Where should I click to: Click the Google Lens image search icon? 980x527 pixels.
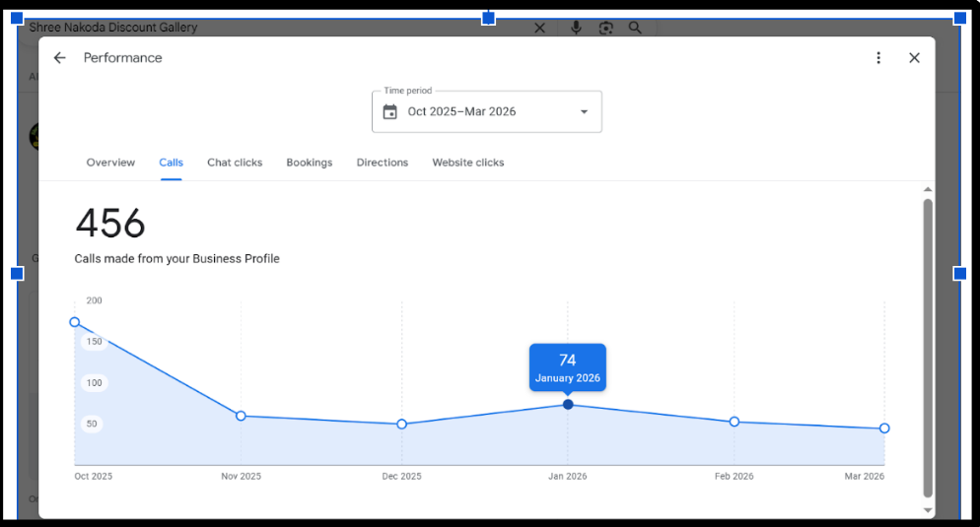tap(605, 28)
